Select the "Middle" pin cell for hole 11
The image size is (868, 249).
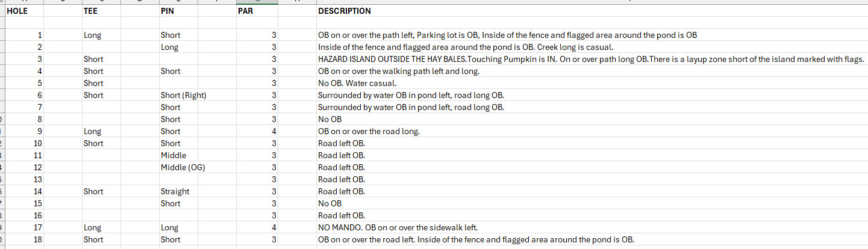[173, 155]
